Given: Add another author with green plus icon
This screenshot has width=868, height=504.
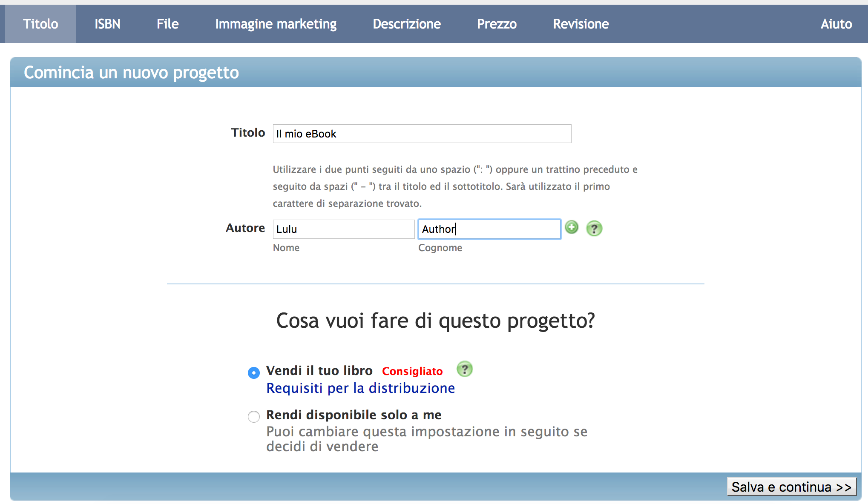Looking at the screenshot, I should 572,227.
